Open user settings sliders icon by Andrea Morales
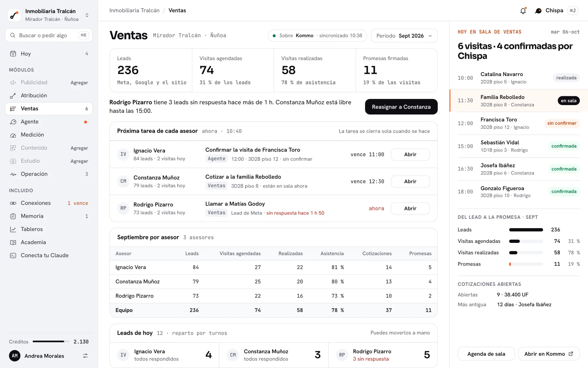 coord(85,356)
